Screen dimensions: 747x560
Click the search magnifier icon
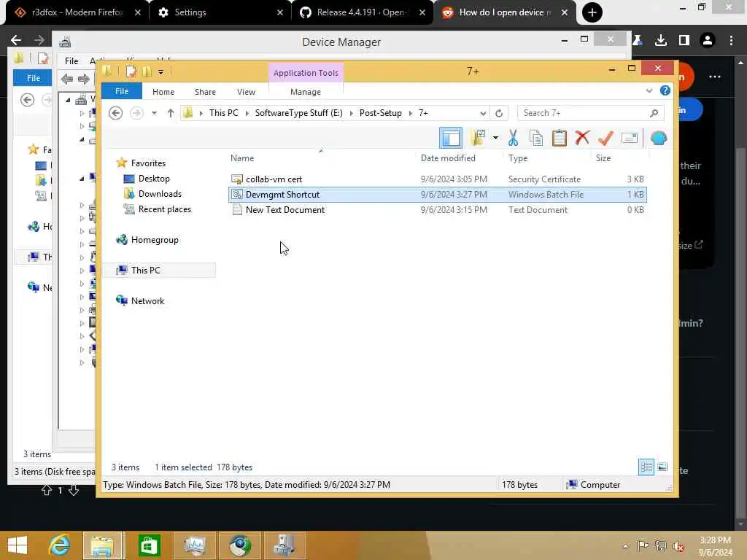tap(654, 113)
